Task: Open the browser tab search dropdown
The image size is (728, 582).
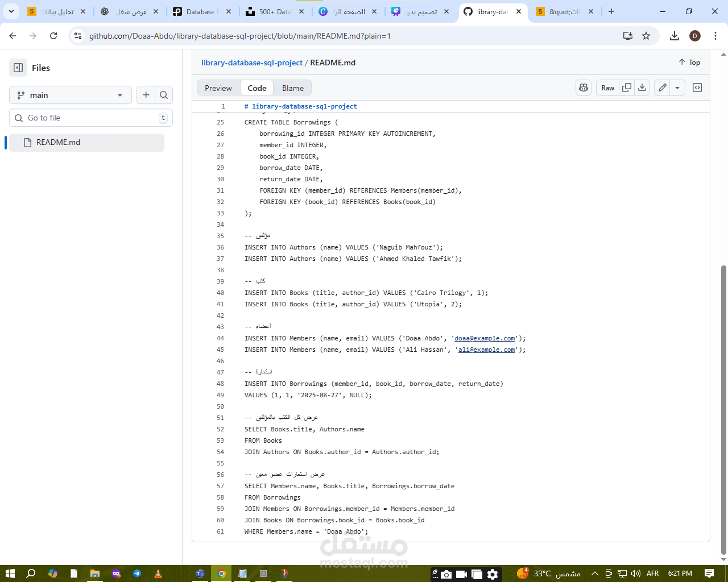Action: tap(11, 11)
